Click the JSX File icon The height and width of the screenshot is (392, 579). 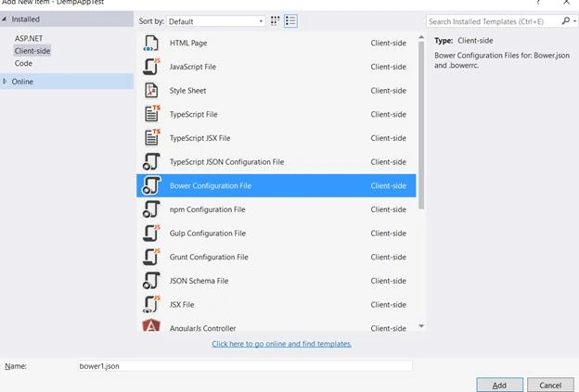pyautogui.click(x=151, y=304)
